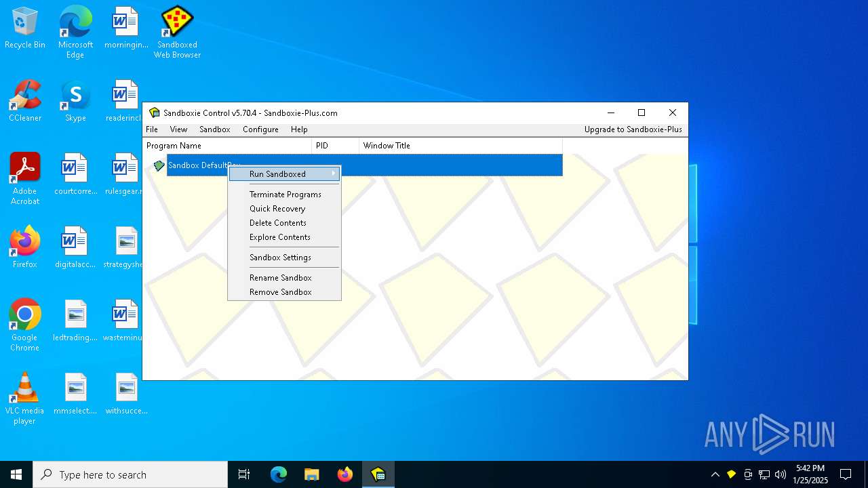The height and width of the screenshot is (488, 868).
Task: Click the Sandboxie Control taskbar button
Action: pos(378,474)
